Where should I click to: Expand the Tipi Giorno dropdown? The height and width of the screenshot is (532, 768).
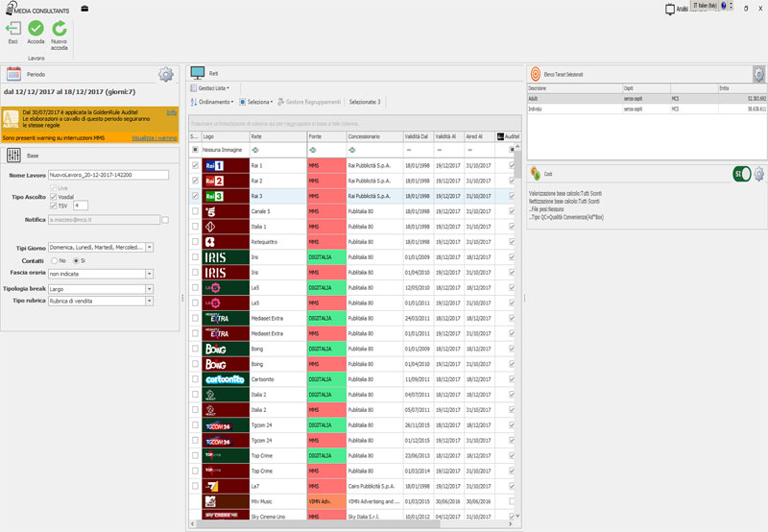click(150, 247)
